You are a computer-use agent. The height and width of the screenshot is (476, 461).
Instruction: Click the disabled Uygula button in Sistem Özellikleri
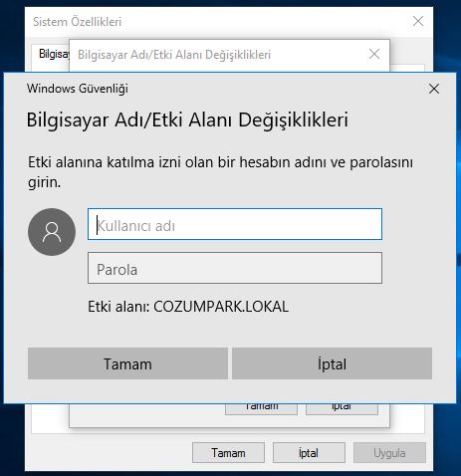click(389, 453)
